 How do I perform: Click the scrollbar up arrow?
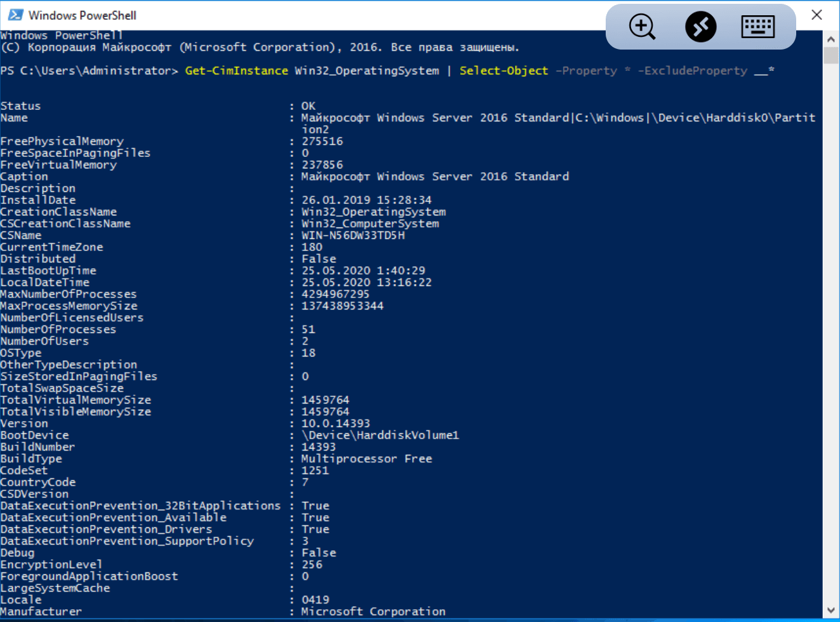830,39
